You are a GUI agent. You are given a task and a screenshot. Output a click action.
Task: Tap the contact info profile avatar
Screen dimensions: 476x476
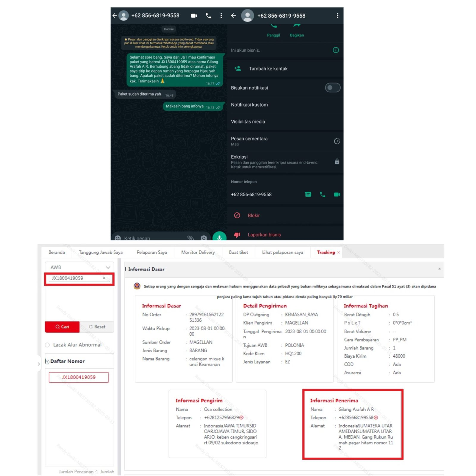coord(248,15)
